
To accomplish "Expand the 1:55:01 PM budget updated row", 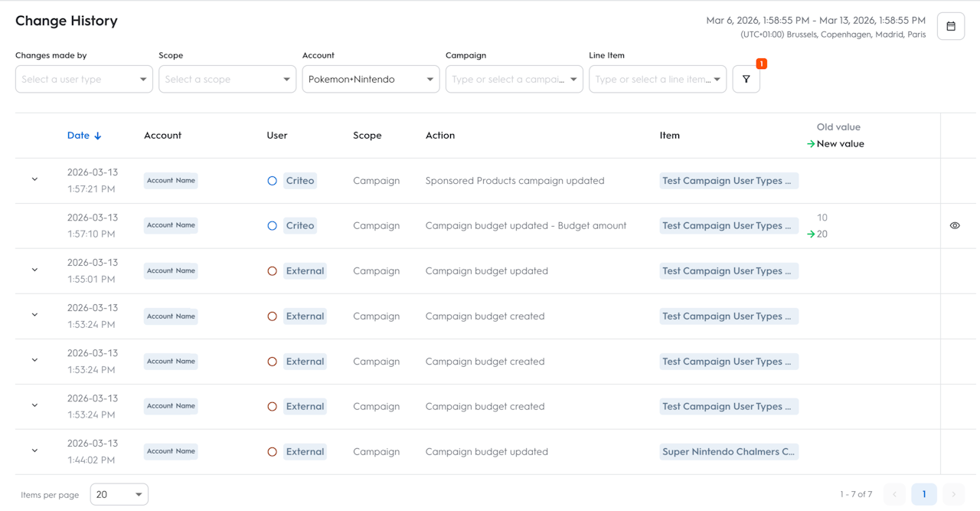I will (34, 270).
